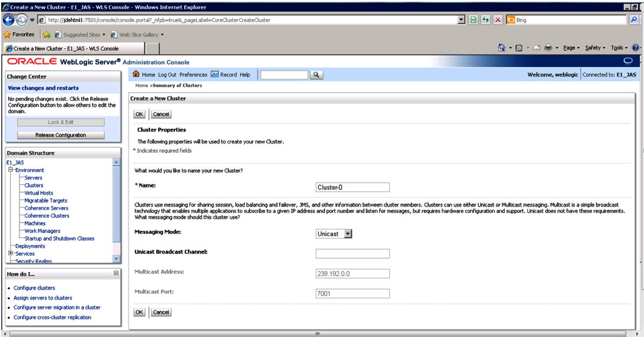Click Log Out in console toolbar
Screen dimensions: 644x337
[167, 75]
